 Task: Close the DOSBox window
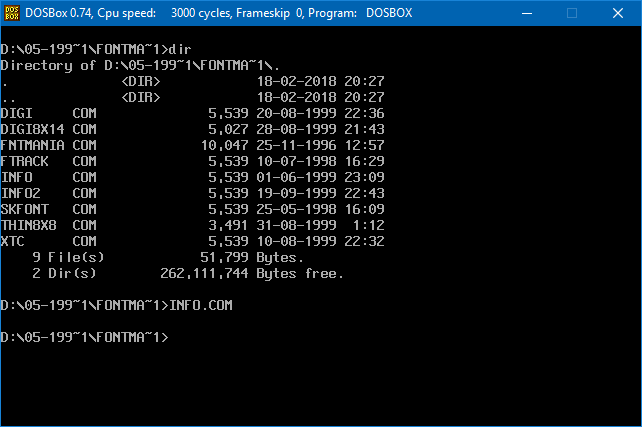(x=618, y=14)
